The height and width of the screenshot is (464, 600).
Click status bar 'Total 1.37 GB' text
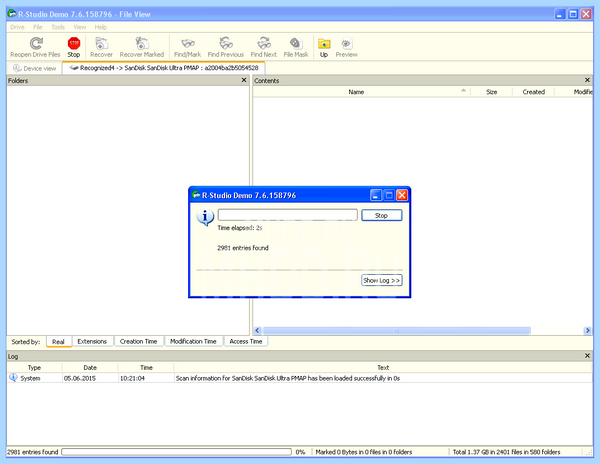pyautogui.click(x=507, y=452)
